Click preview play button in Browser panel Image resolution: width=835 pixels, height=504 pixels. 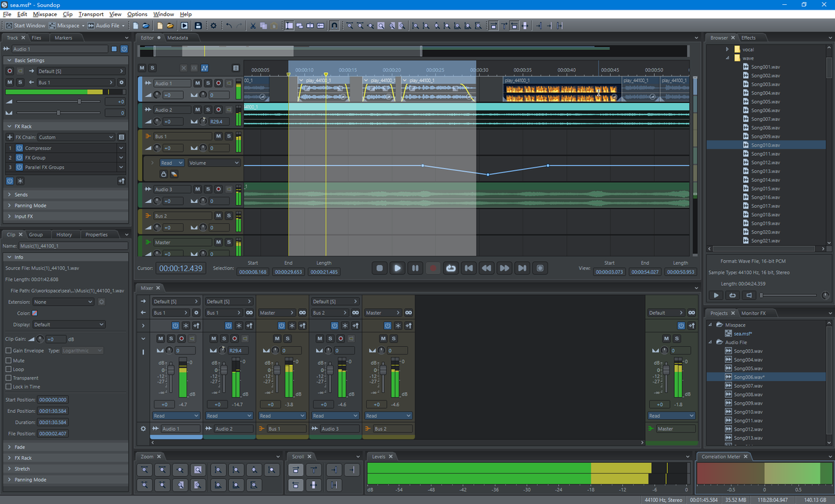click(x=717, y=295)
